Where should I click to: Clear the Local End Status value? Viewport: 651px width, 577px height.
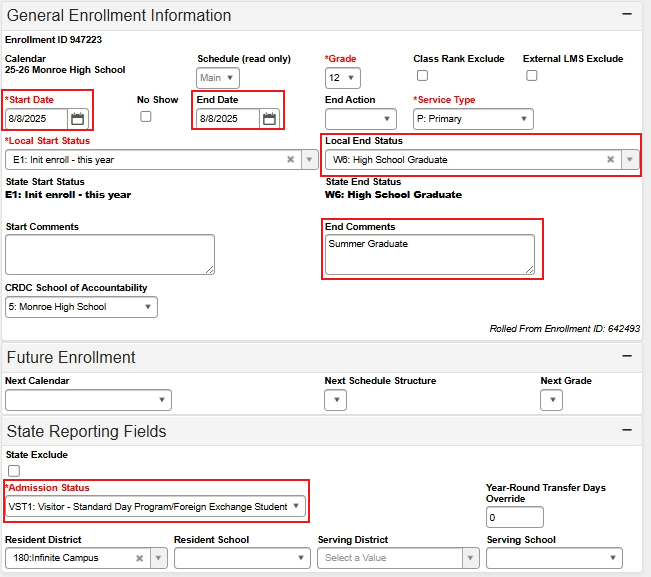tap(610, 159)
